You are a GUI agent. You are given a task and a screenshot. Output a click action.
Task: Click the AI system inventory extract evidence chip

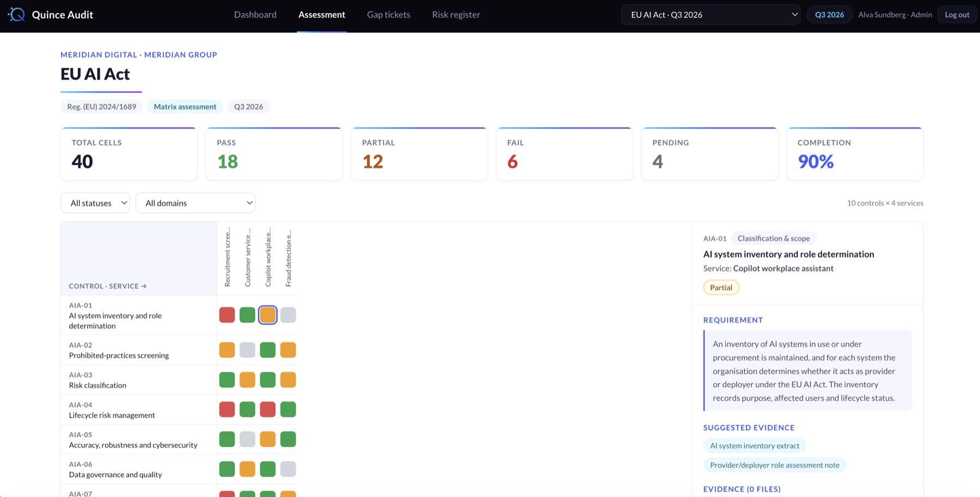(x=755, y=446)
